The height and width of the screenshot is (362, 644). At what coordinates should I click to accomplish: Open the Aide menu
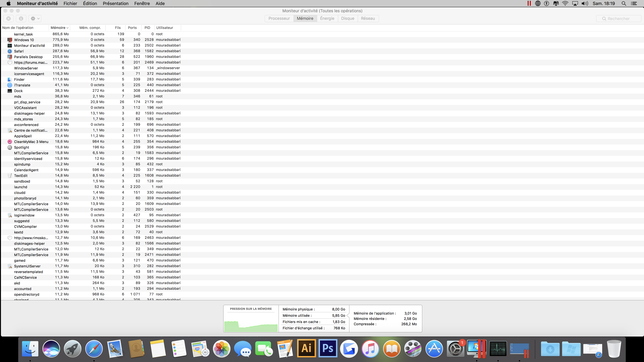coord(160,3)
